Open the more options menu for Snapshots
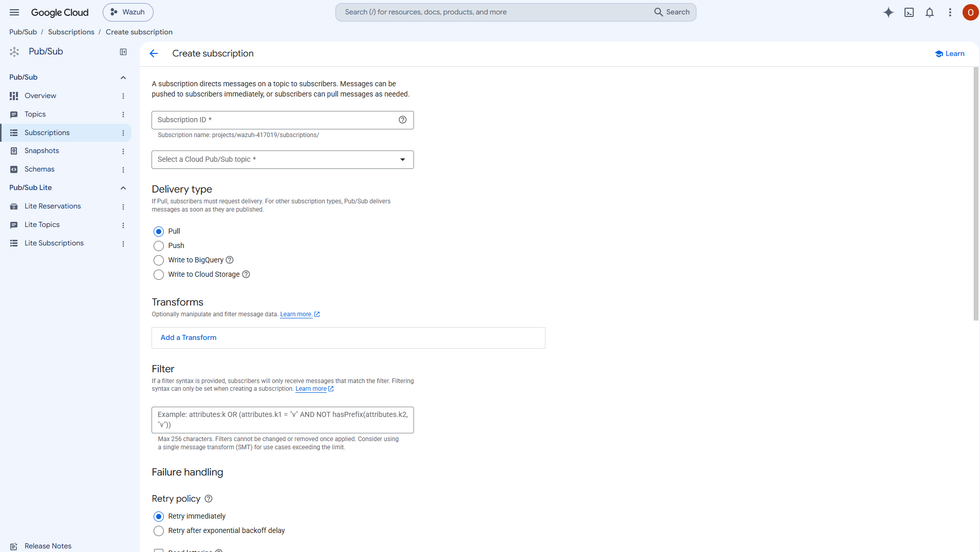Viewport: 980px width, 552px height. point(123,151)
